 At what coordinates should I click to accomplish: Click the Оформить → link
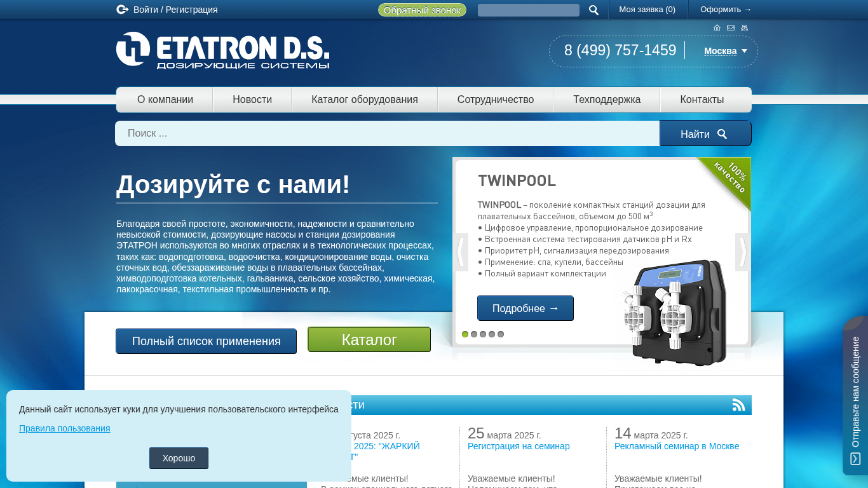click(x=726, y=10)
